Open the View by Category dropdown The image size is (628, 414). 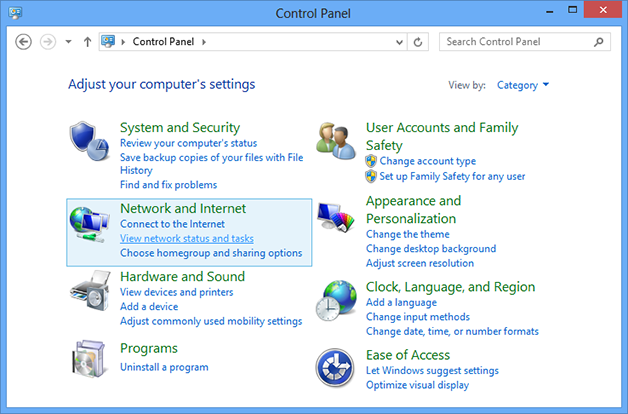[523, 85]
